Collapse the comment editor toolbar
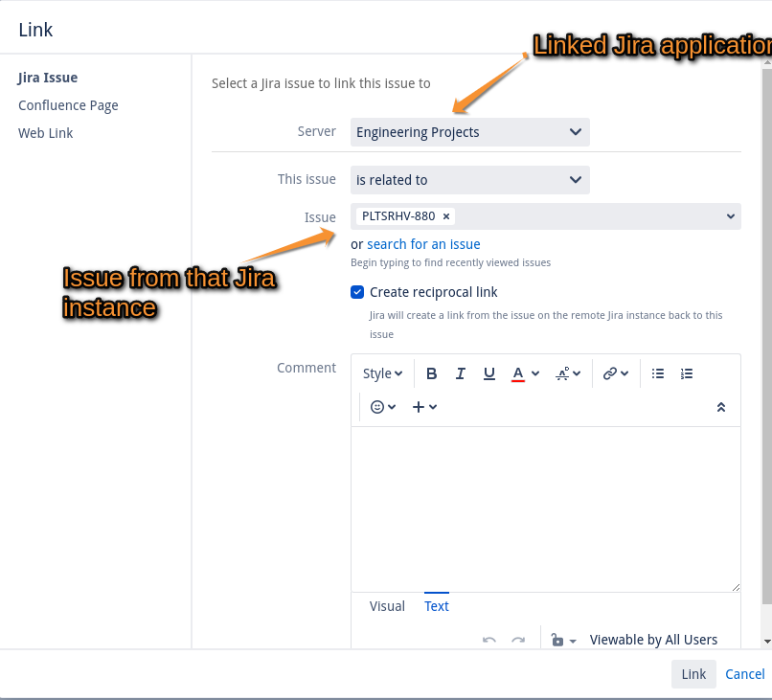This screenshot has height=700, width=772. click(721, 407)
